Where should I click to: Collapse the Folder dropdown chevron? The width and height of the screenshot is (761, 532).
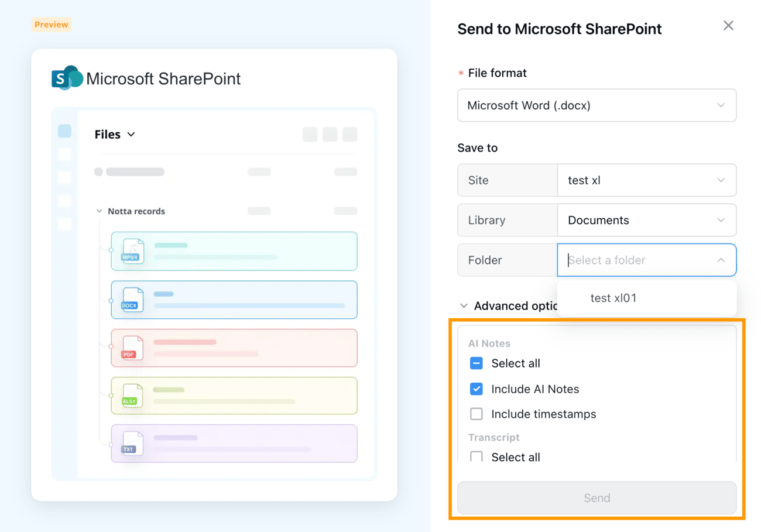[721, 260]
